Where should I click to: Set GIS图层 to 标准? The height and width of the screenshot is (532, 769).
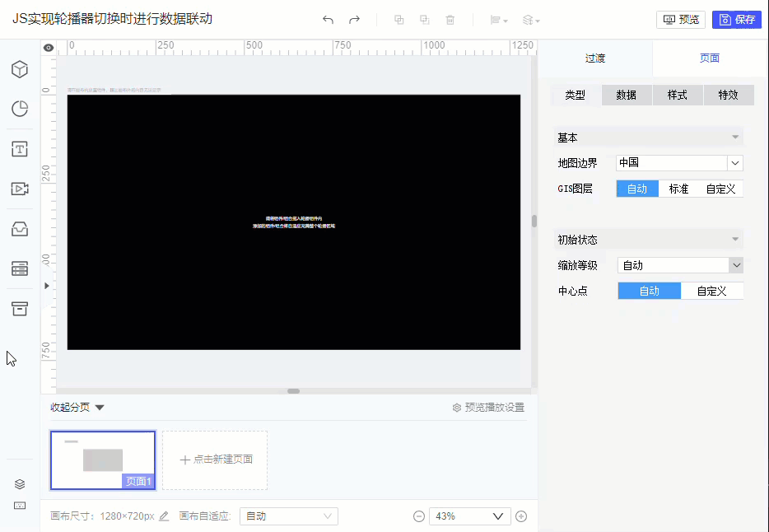[x=678, y=189]
